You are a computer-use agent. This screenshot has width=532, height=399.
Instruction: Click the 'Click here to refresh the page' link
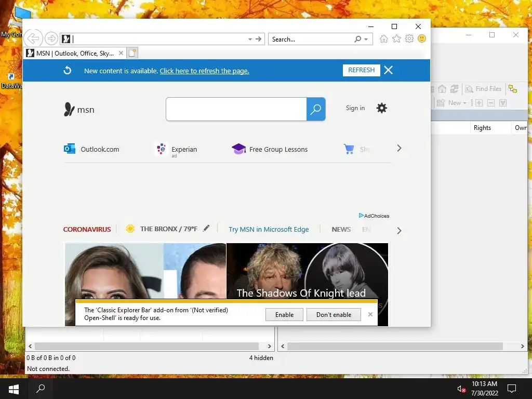click(204, 71)
